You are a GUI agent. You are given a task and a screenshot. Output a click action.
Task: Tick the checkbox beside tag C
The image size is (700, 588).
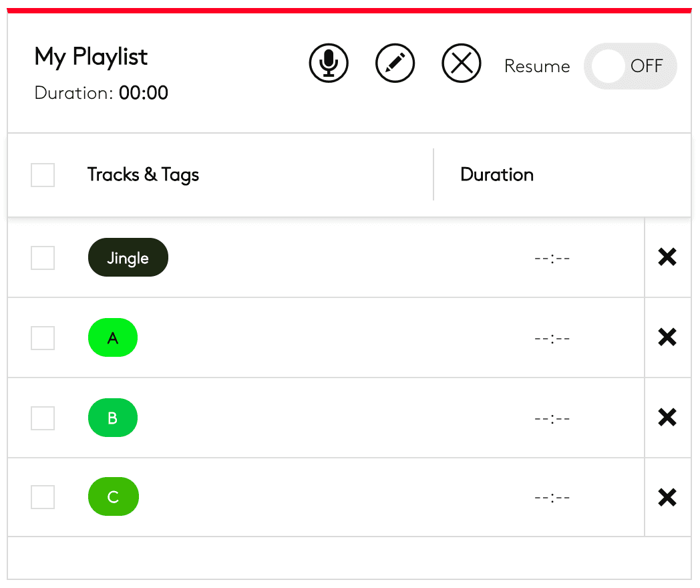point(43,497)
